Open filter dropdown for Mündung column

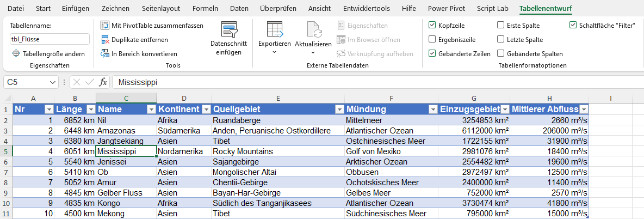coord(432,109)
